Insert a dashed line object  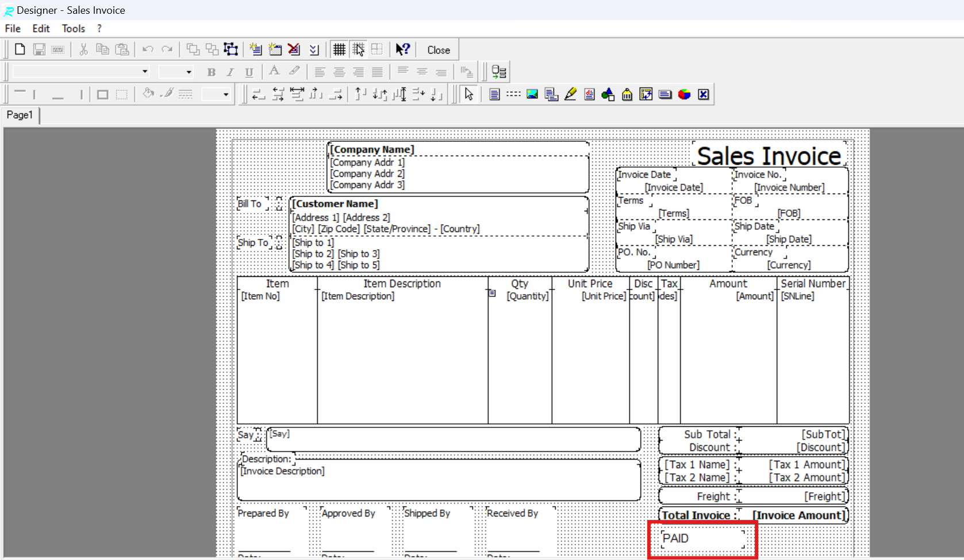tap(513, 94)
